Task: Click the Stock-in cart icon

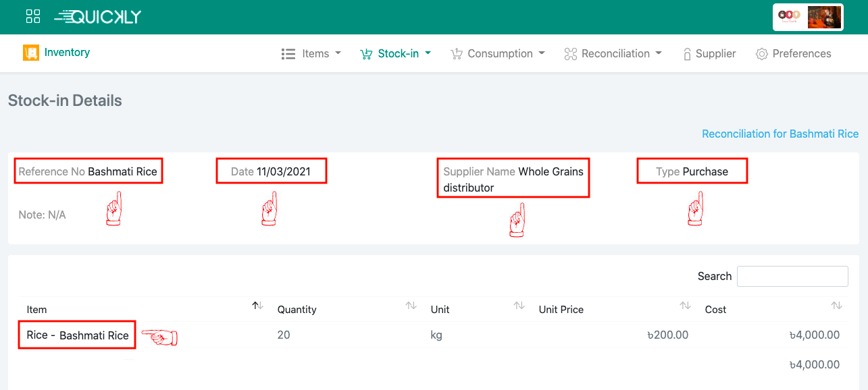Action: click(366, 54)
